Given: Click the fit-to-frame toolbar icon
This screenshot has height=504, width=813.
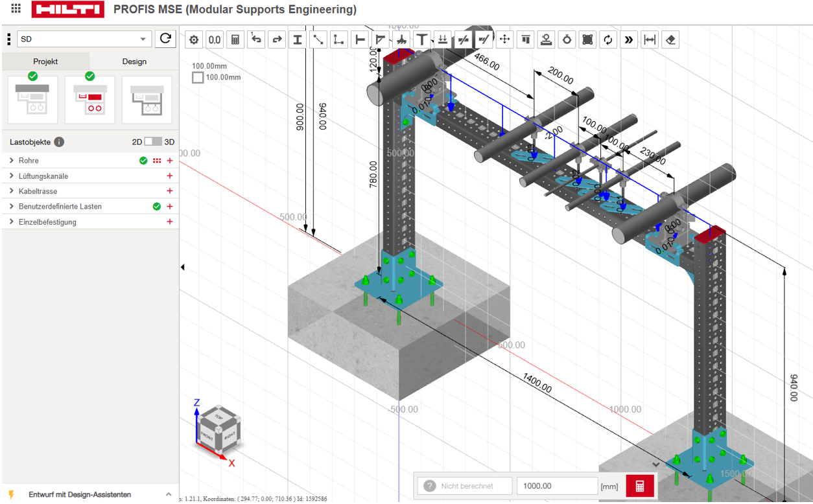Looking at the screenshot, I should click(x=588, y=40).
